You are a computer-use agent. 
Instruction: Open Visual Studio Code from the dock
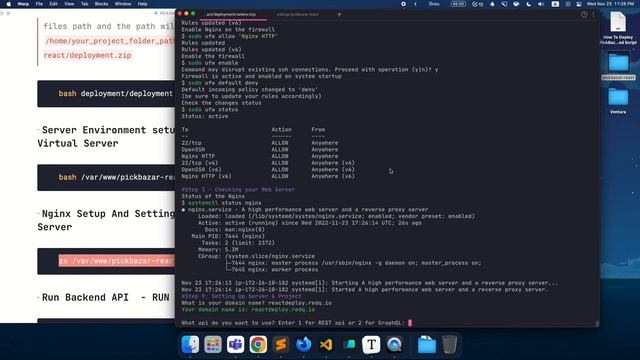326,344
